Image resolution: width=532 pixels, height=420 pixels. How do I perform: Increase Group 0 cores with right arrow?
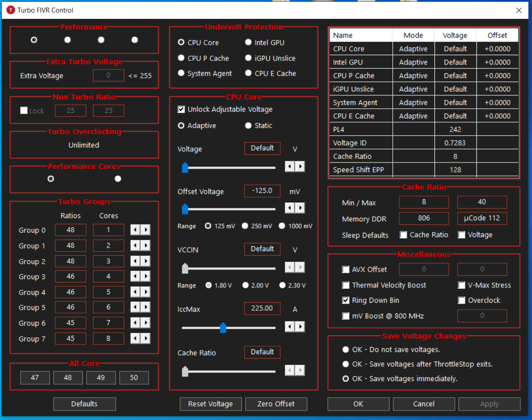pyautogui.click(x=146, y=230)
